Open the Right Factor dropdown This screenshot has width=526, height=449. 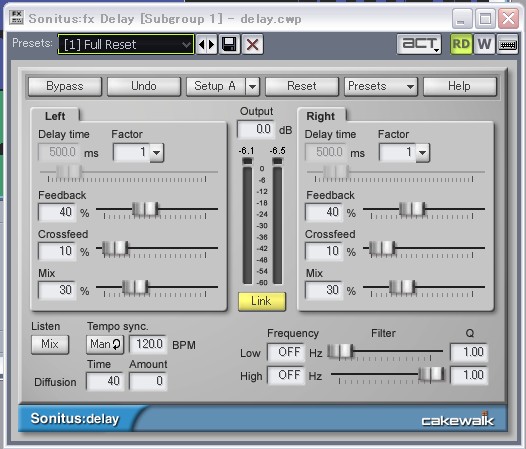click(423, 153)
